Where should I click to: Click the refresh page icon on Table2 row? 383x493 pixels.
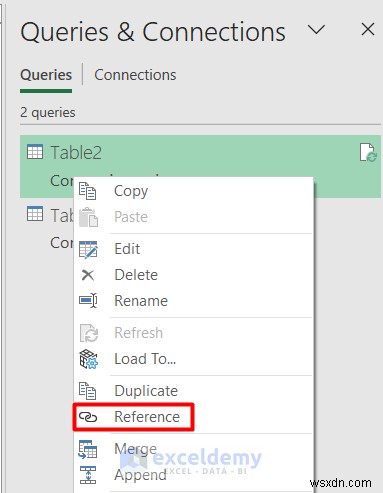368,152
